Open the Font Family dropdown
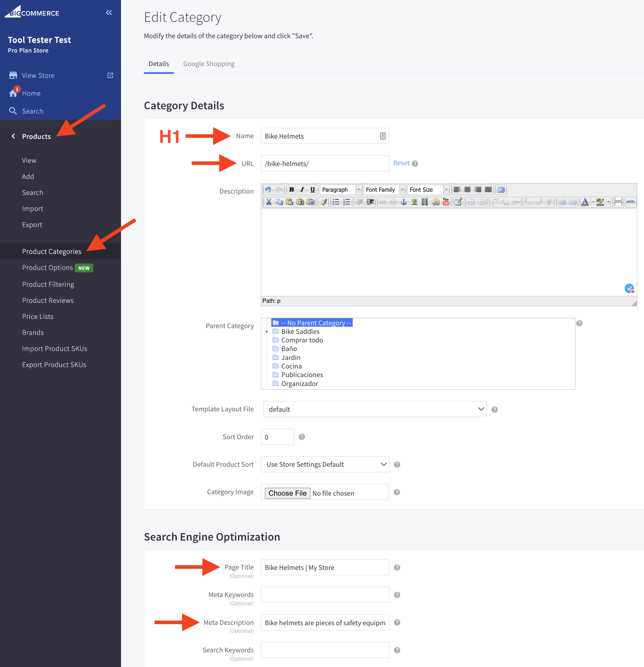Viewport: 644px width, 667px height. click(x=385, y=190)
